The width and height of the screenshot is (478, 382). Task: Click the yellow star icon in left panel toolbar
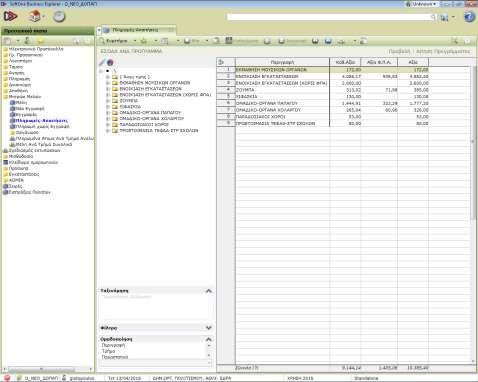pyautogui.click(x=40, y=41)
